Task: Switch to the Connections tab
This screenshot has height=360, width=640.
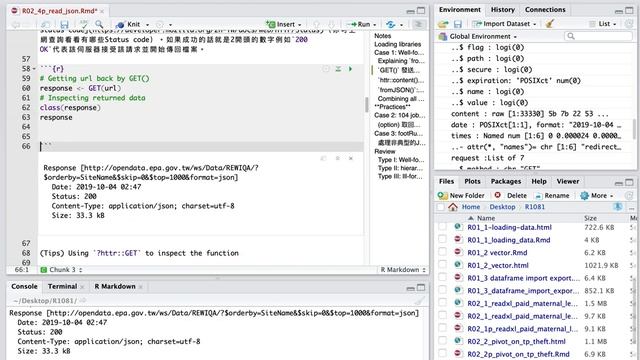Action: 545,10
